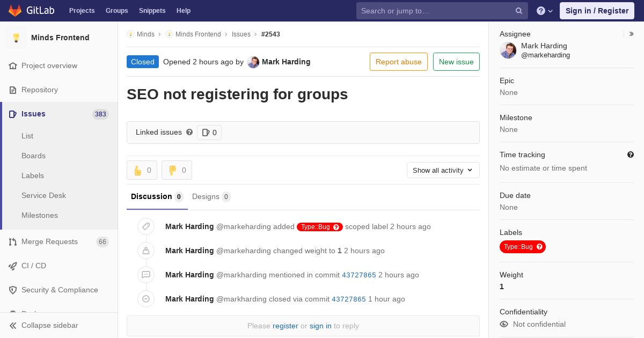
Task: Open the Boards sidebar item
Action: pyautogui.click(x=33, y=156)
